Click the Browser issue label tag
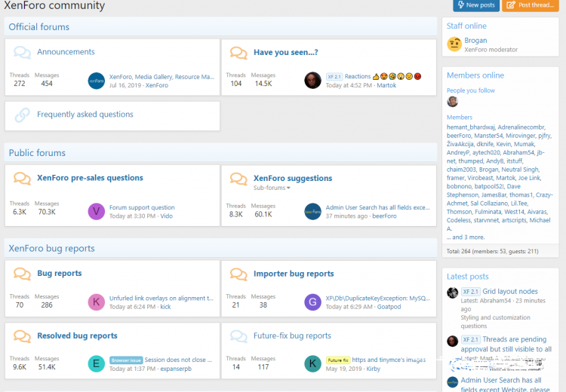This screenshot has height=392, width=566. click(126, 360)
